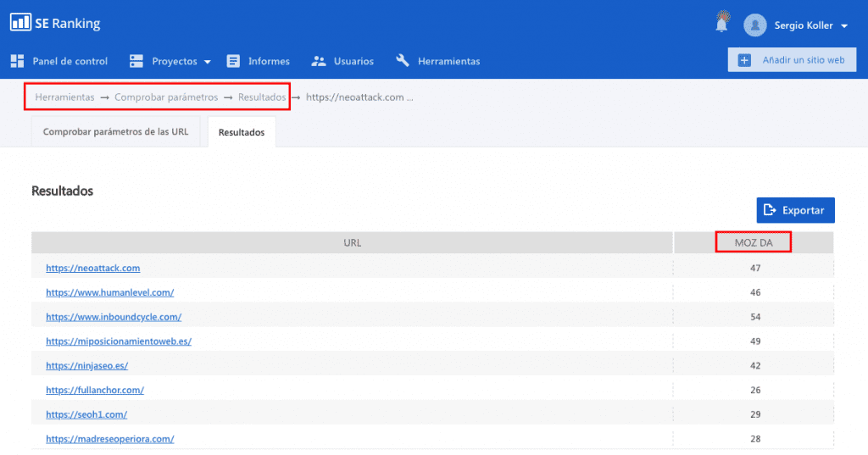
Task: Go to Comprobar parámetros breadcrumb link
Action: point(166,97)
